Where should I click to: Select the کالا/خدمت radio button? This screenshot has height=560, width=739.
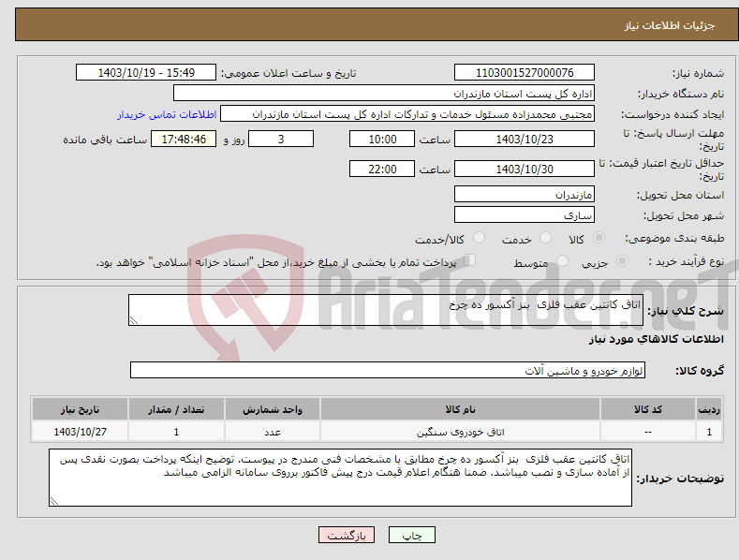tap(479, 238)
